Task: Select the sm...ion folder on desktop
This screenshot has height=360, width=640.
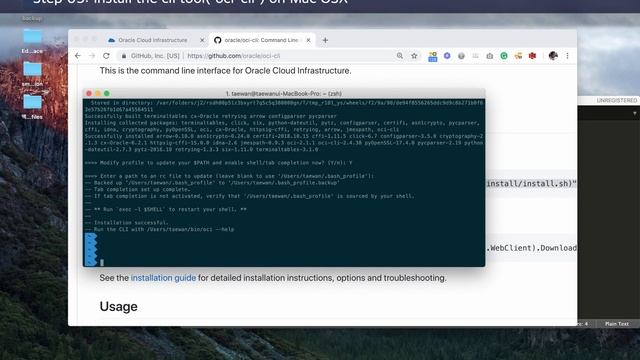Action: [32, 74]
